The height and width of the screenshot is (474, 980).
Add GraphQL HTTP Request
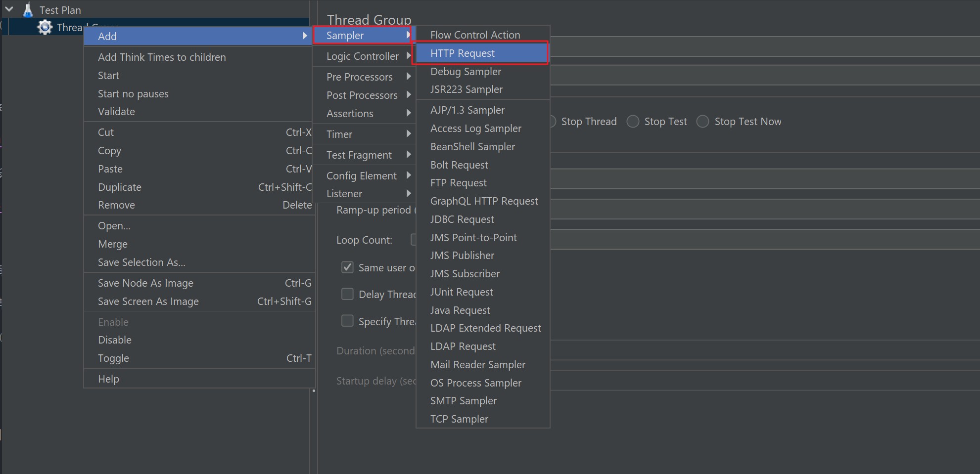[x=483, y=201]
